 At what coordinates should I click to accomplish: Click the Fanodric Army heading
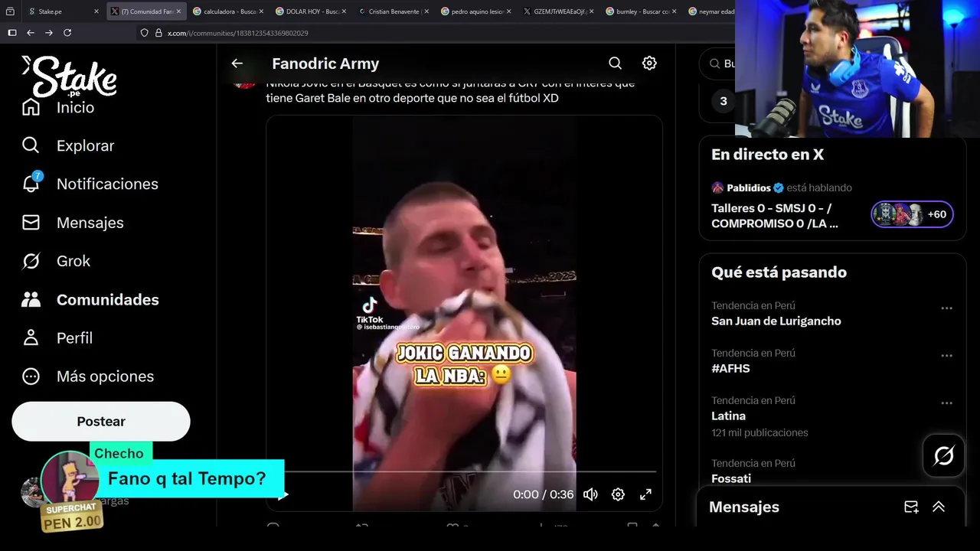pos(325,64)
